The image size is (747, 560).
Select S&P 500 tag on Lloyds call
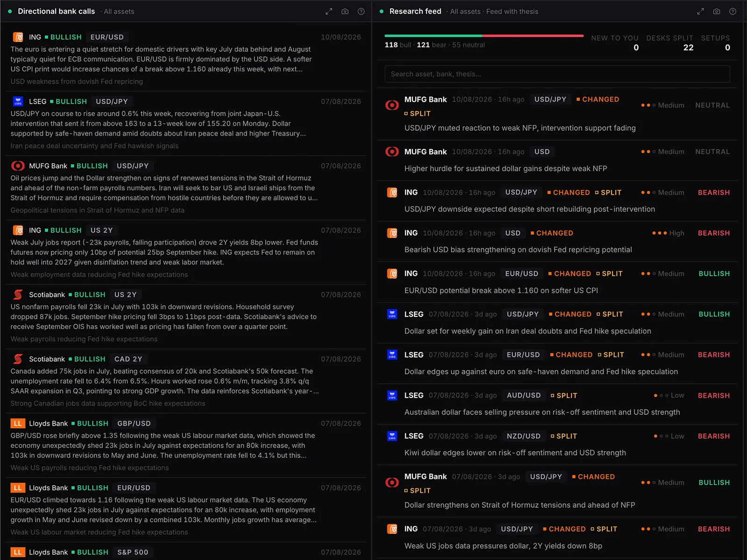pos(133,552)
